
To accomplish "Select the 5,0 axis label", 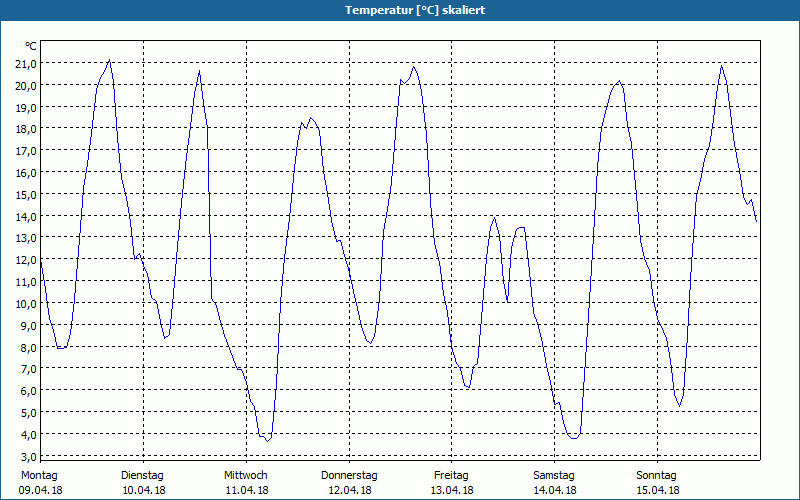I will [x=29, y=413].
